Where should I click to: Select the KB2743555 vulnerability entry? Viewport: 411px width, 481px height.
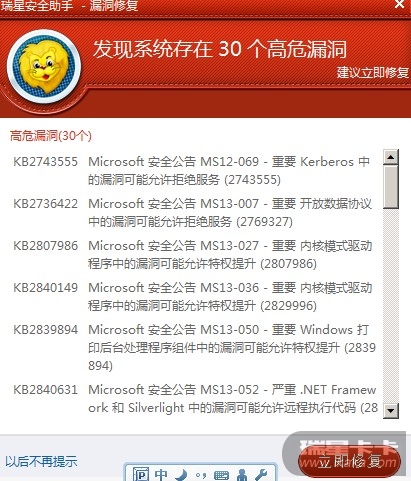click(x=195, y=171)
